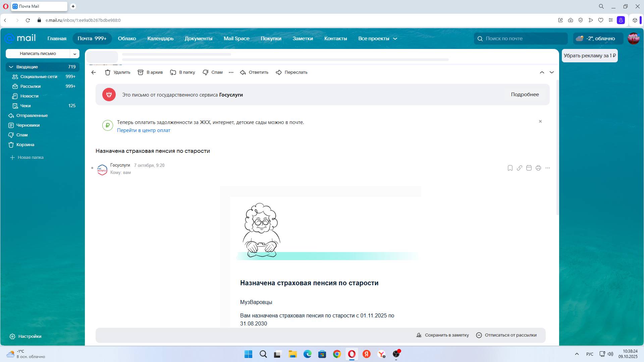Click the bookmark flag icon on the message
The image size is (644, 362).
510,168
